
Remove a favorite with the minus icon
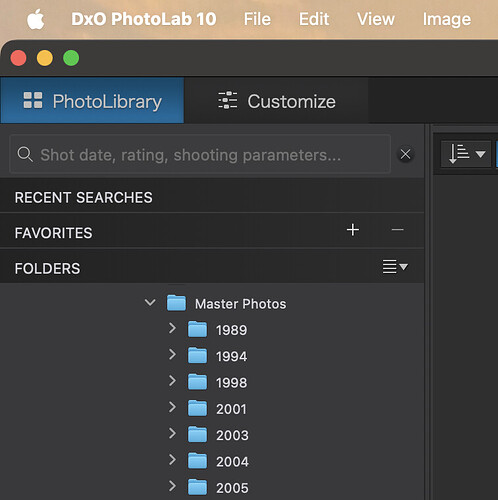click(x=397, y=230)
